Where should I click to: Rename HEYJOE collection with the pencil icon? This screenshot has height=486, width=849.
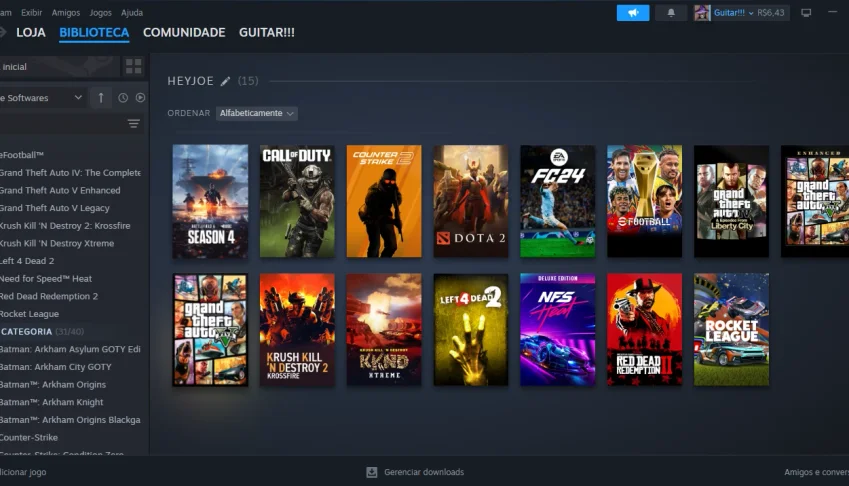(225, 81)
